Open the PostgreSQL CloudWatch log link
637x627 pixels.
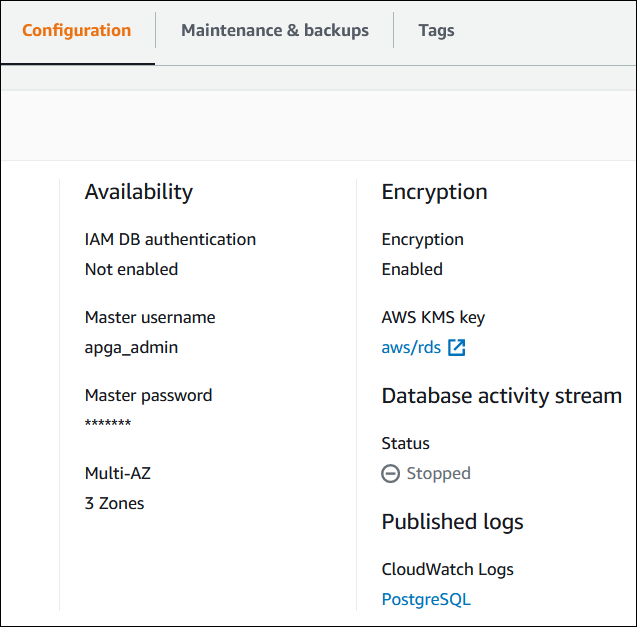[x=426, y=600]
